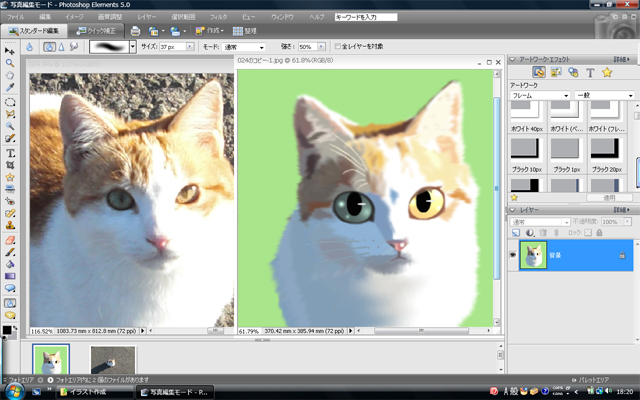Select the speech bubble Custom Shape tool

click(x=10, y=288)
